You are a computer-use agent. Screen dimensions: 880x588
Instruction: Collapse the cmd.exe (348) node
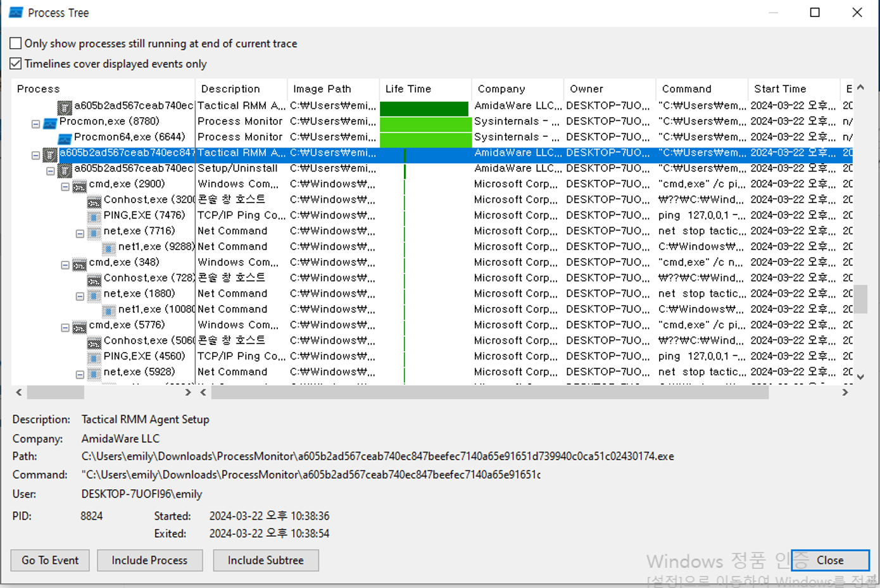tap(65, 265)
